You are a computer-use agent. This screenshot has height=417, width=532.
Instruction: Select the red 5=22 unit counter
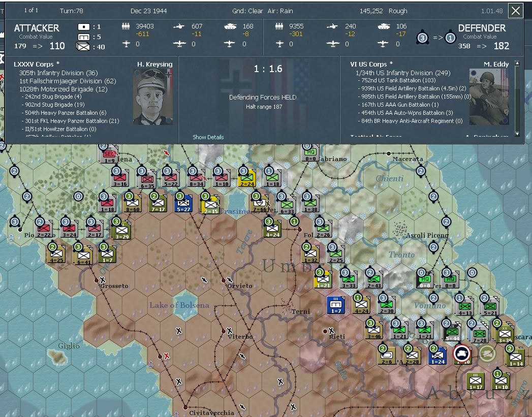[171, 178]
